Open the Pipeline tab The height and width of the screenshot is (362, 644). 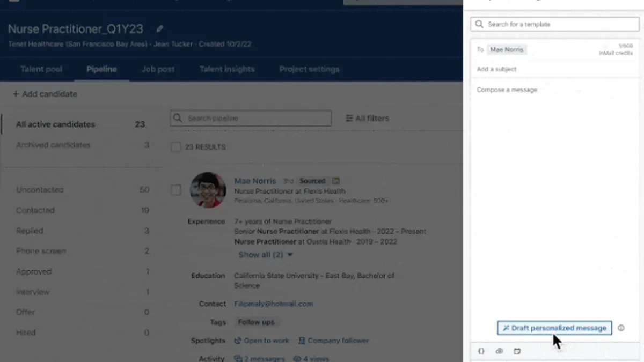pos(101,69)
